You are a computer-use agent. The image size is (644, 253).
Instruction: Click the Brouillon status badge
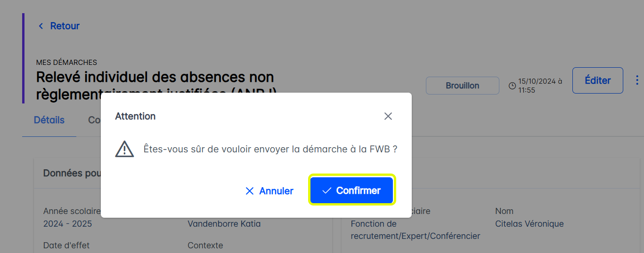pos(462,86)
